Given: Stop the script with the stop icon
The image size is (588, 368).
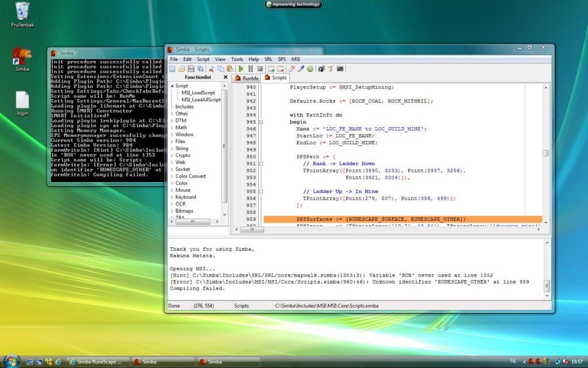Looking at the screenshot, I should [x=260, y=69].
